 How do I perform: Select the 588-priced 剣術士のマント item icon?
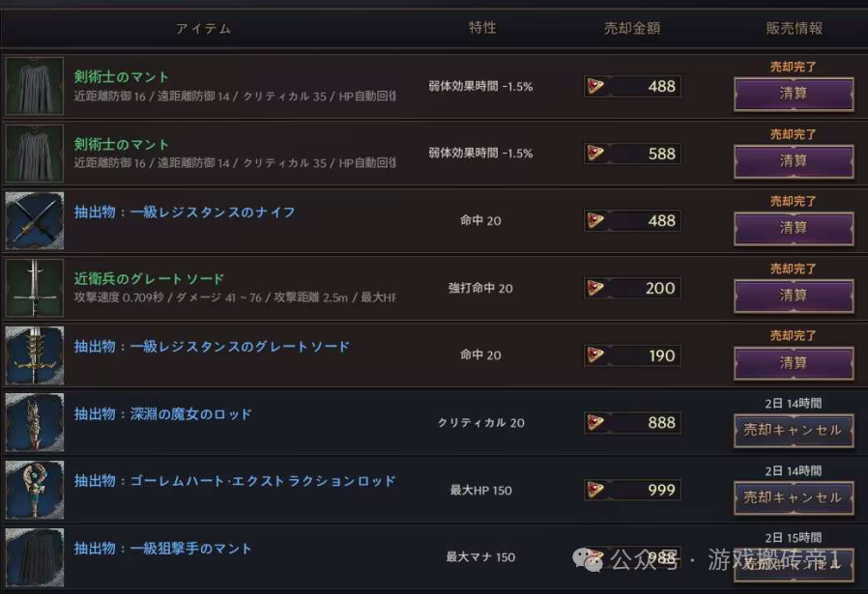click(35, 154)
